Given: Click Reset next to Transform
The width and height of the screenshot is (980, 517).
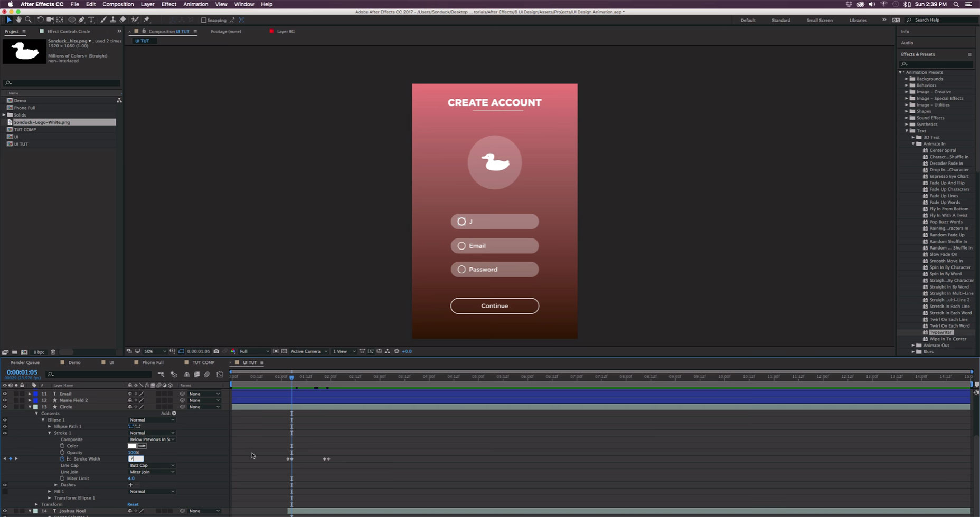Looking at the screenshot, I should tap(133, 504).
